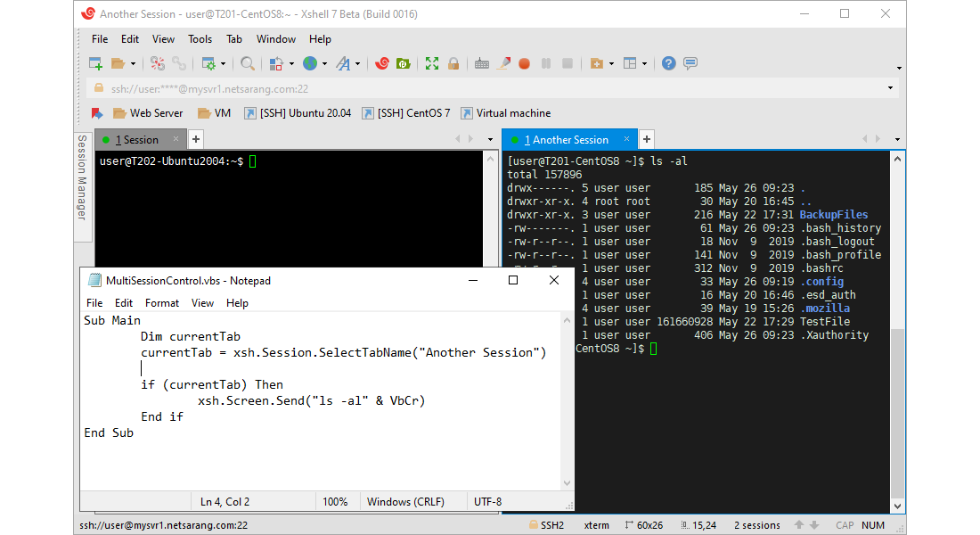This screenshot has height=535, width=980.
Task: Add a new tab beside 'Another Session'
Action: pos(647,139)
